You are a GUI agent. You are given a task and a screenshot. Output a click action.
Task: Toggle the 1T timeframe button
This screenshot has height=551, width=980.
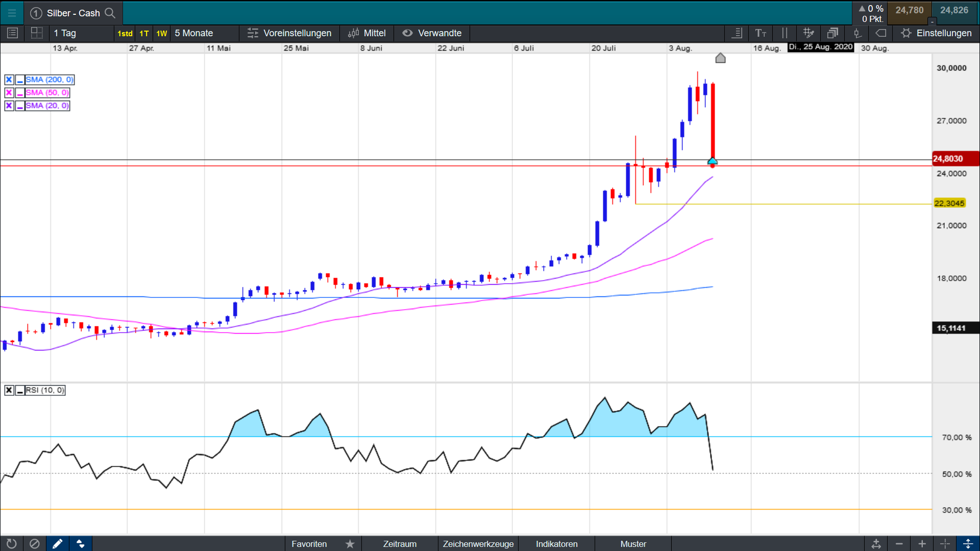pos(144,34)
